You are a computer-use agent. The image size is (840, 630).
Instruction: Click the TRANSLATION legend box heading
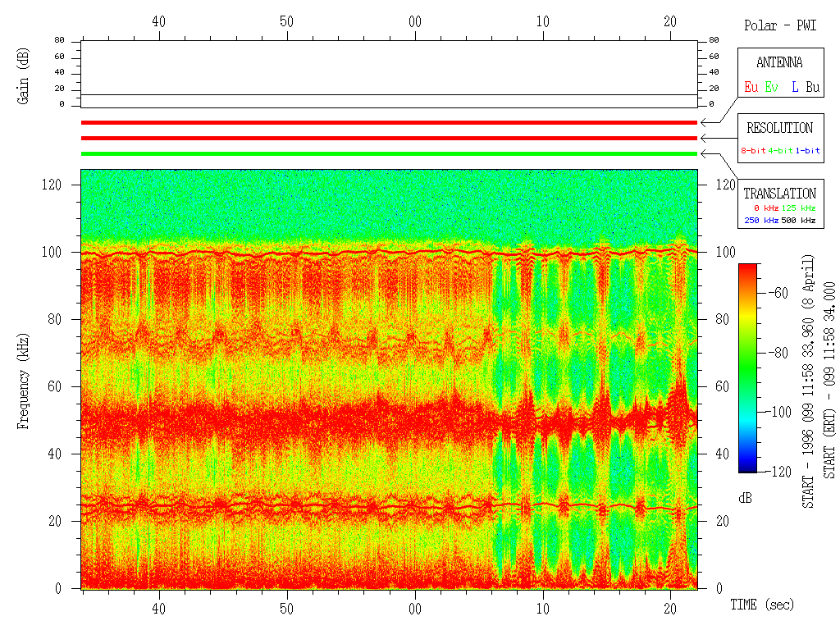coord(779,194)
